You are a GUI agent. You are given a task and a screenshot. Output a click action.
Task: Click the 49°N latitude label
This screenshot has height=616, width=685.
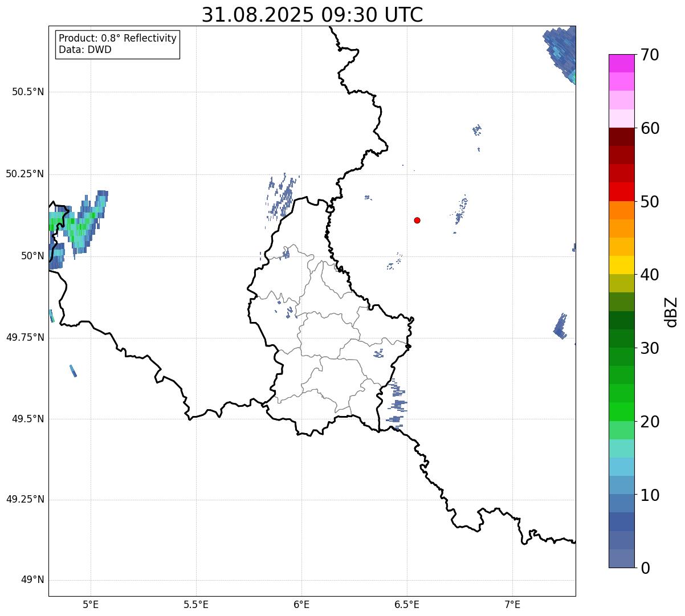pos(32,580)
